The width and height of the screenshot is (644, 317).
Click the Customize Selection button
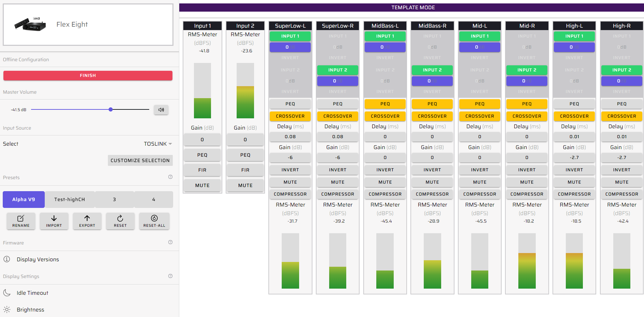(140, 160)
